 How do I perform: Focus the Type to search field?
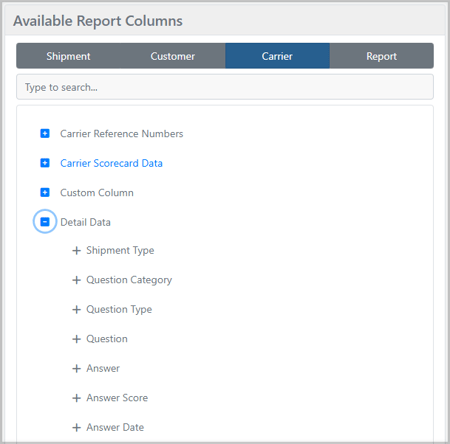click(225, 87)
